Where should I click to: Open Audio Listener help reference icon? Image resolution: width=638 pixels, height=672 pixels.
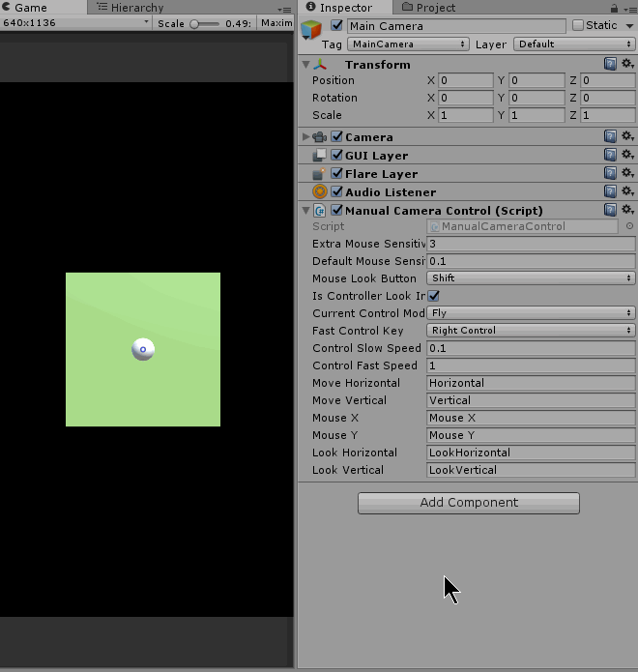tap(610, 191)
